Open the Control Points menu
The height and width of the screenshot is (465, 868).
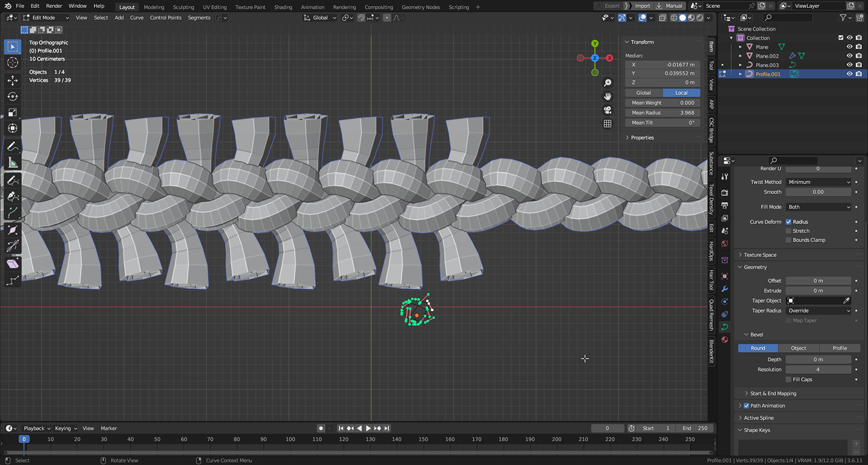coord(165,17)
